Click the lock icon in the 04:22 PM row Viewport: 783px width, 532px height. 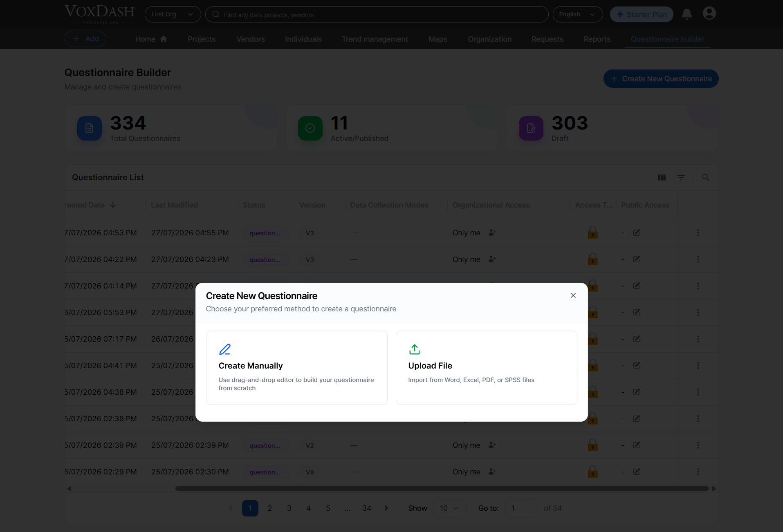pyautogui.click(x=592, y=259)
